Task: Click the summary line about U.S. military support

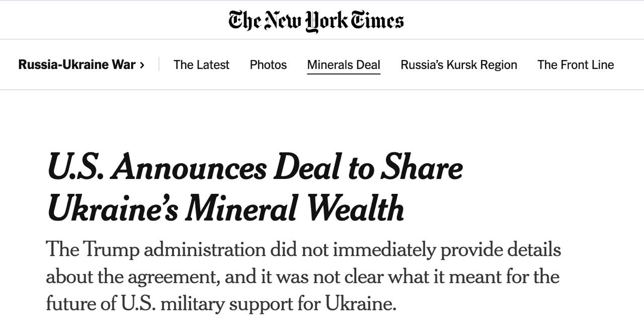Action: point(221,304)
